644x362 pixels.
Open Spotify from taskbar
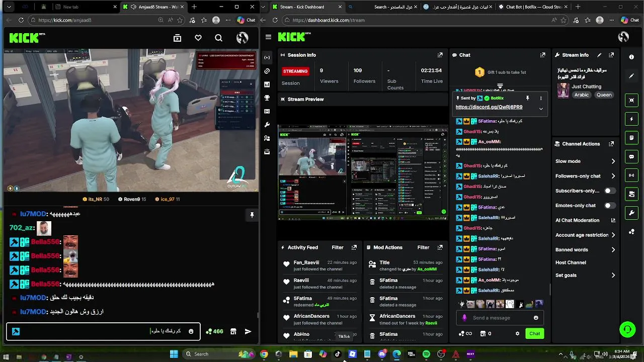pyautogui.click(x=426, y=354)
